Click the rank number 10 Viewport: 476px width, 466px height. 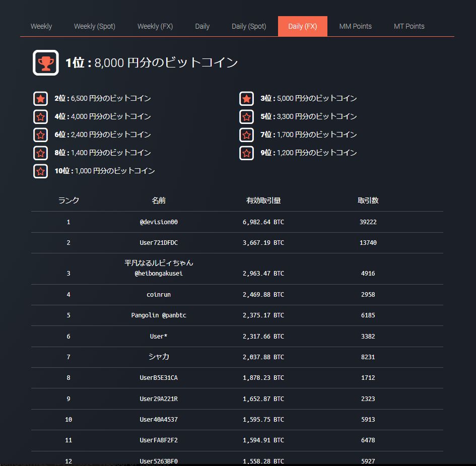tap(69, 420)
